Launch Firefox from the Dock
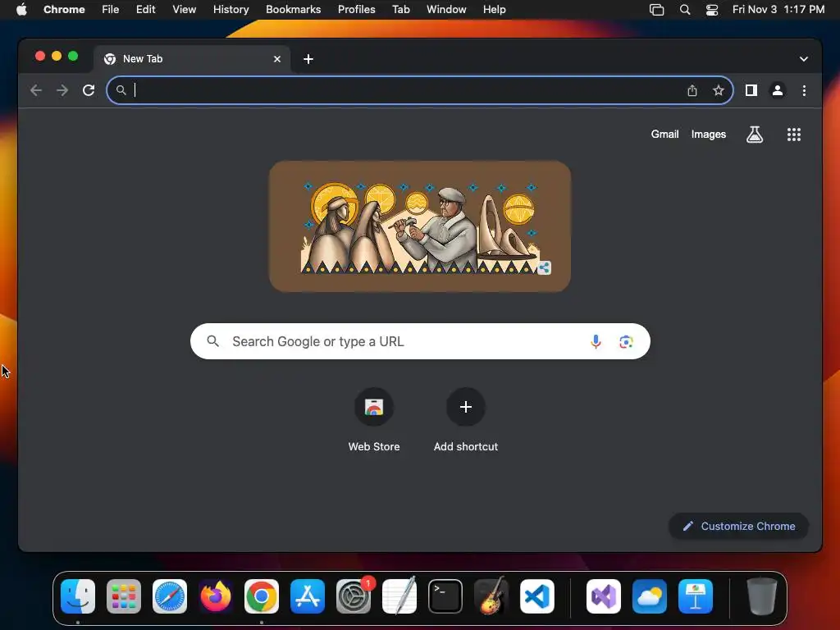Image resolution: width=840 pixels, height=630 pixels. tap(216, 596)
